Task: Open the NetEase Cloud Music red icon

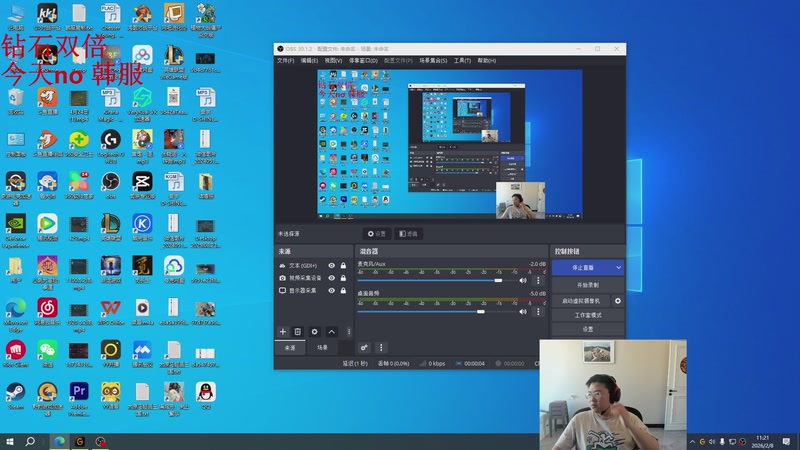Action: click(x=47, y=312)
